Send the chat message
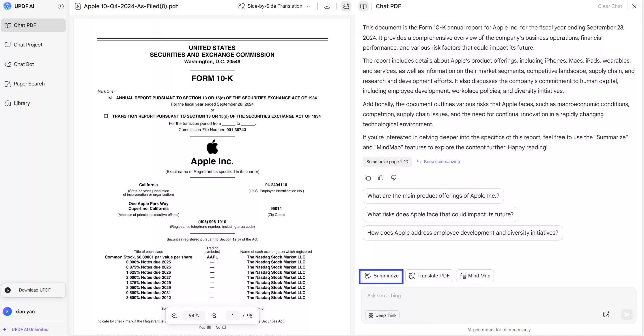The width and height of the screenshot is (644, 336). coord(627,314)
